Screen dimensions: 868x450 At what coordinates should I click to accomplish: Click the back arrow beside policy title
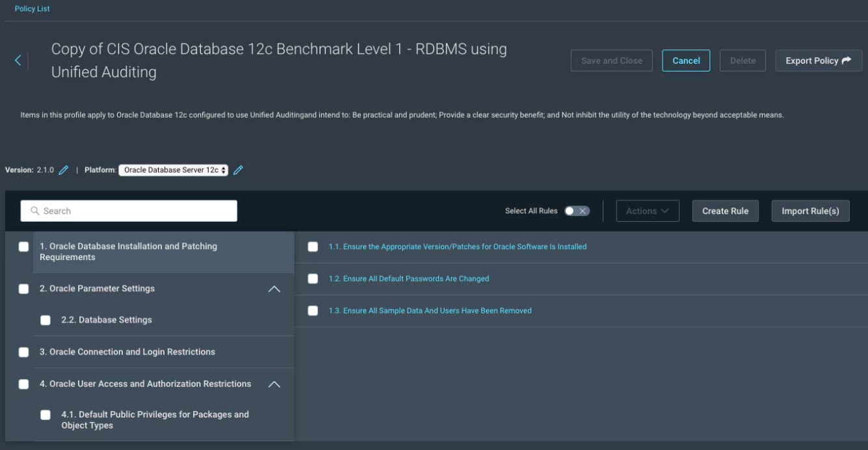coord(18,60)
